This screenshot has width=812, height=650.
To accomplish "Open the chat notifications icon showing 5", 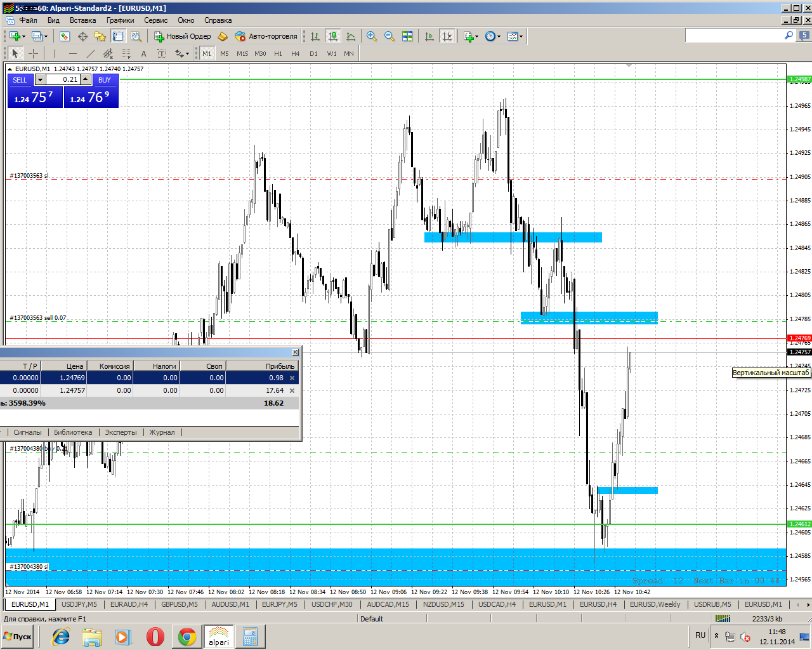I will pos(804,36).
